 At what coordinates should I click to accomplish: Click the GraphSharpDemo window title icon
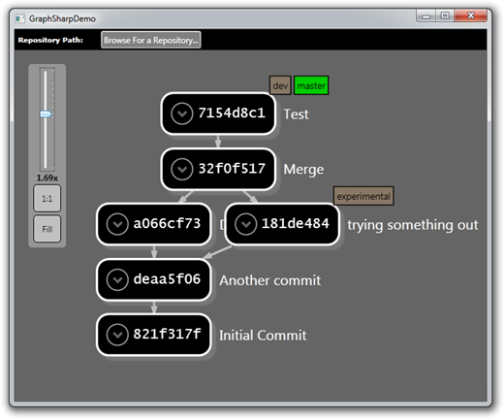coord(20,18)
